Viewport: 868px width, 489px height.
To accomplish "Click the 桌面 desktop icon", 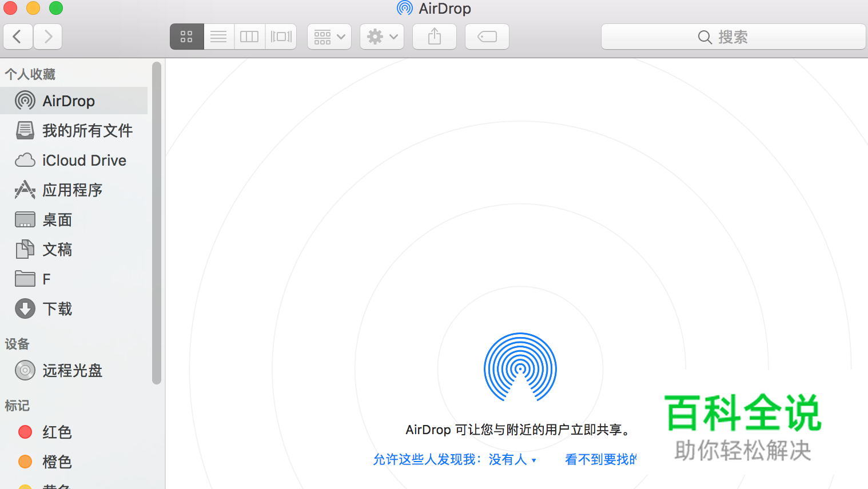I will (25, 220).
